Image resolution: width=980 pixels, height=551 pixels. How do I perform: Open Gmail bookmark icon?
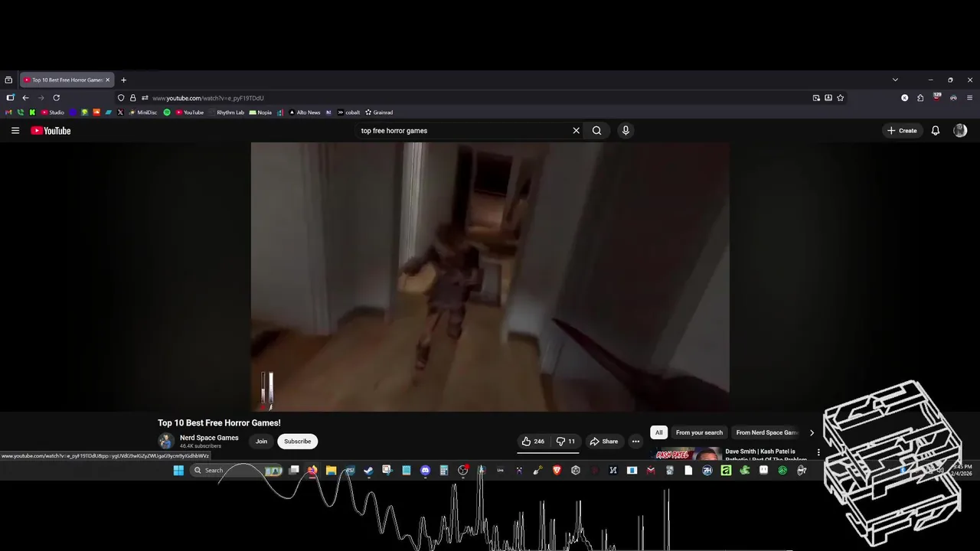(x=8, y=112)
